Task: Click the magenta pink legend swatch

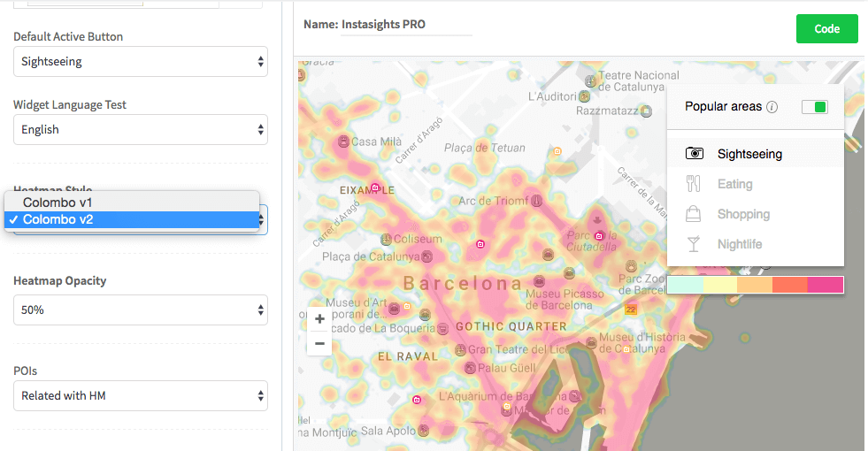Action: [x=826, y=285]
